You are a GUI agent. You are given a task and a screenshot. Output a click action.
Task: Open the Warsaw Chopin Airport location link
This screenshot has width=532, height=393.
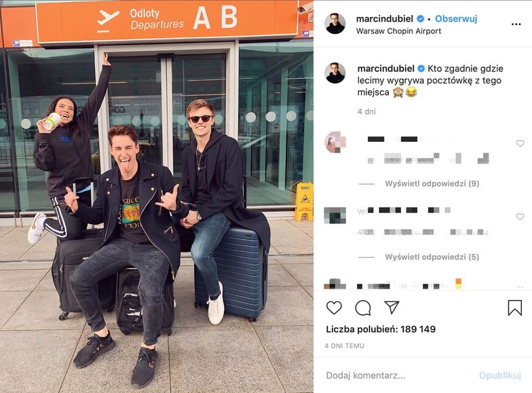(399, 31)
